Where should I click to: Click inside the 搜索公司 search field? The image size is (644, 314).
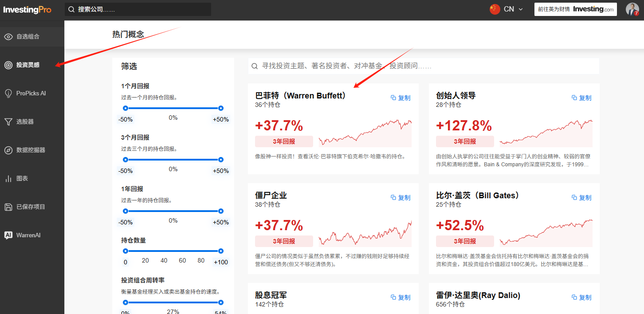pyautogui.click(x=138, y=9)
